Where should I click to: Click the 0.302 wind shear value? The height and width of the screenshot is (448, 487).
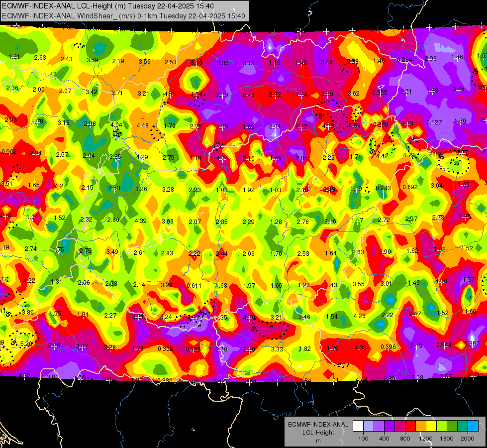(x=165, y=348)
